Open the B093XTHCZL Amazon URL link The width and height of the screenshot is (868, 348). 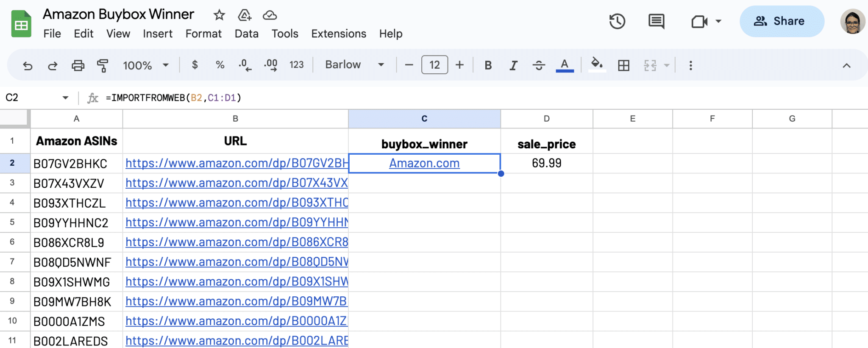pos(236,203)
